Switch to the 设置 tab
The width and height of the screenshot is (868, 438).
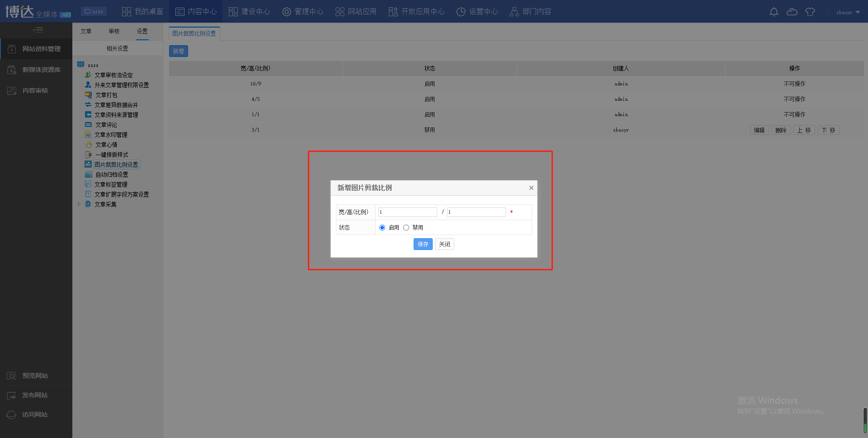click(x=142, y=31)
